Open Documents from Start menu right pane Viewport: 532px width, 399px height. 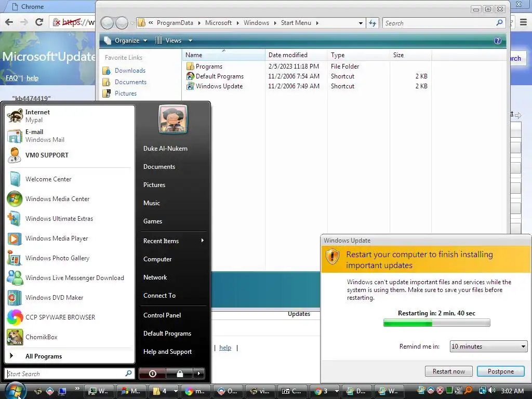159,167
